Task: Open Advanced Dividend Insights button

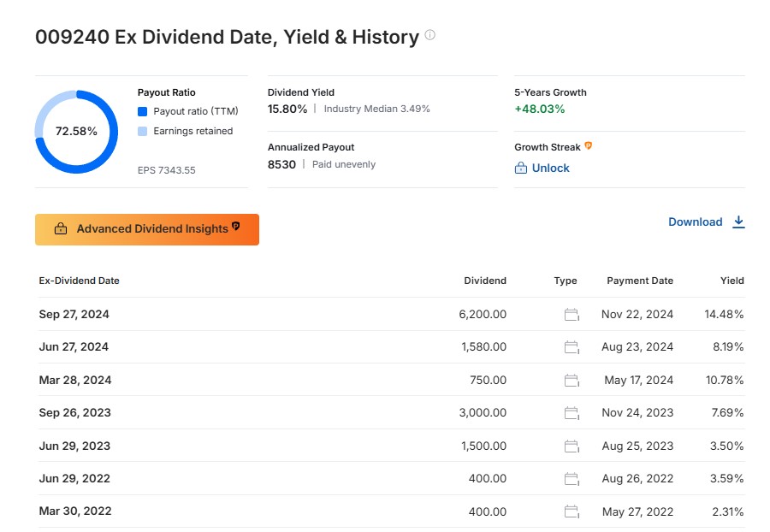Action: pos(147,229)
